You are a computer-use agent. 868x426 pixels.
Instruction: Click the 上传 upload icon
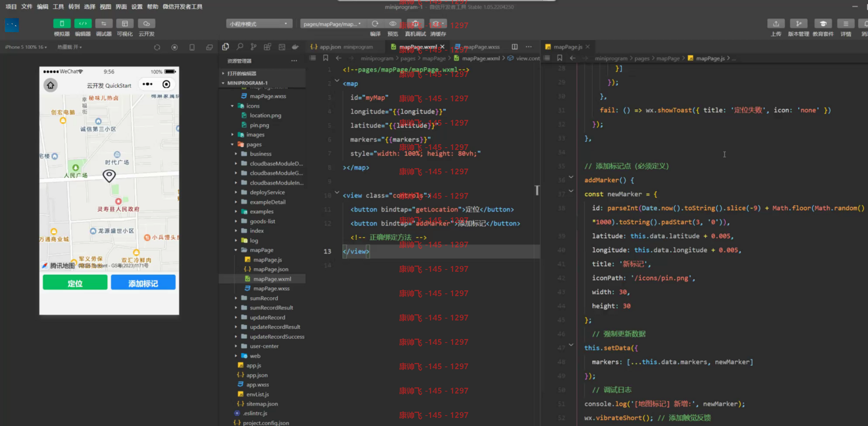(776, 24)
